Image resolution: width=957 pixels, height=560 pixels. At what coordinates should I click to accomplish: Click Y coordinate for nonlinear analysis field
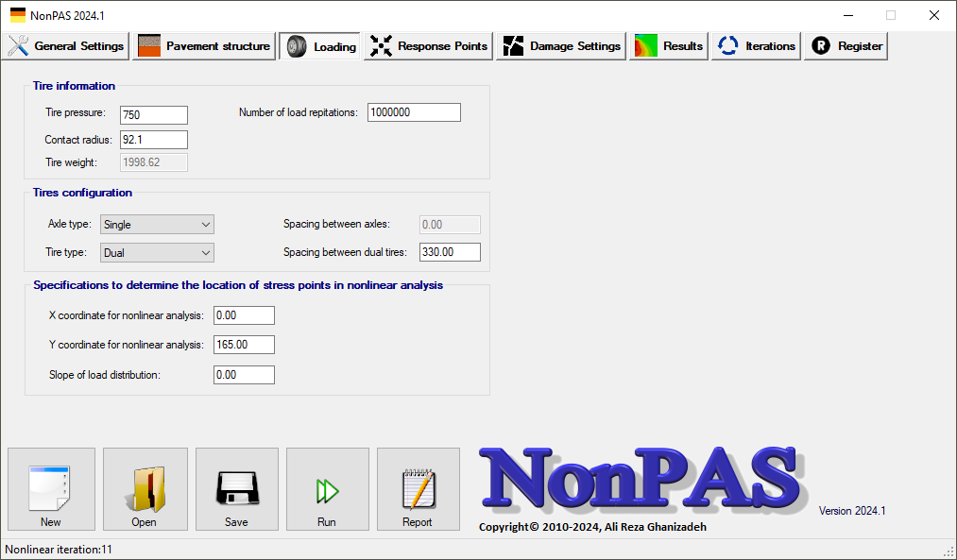tap(244, 345)
